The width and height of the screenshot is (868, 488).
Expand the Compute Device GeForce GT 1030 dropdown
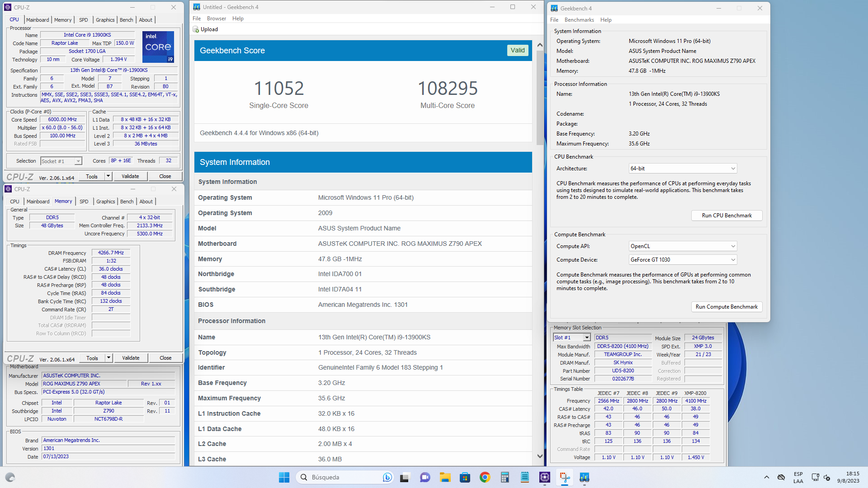click(683, 260)
